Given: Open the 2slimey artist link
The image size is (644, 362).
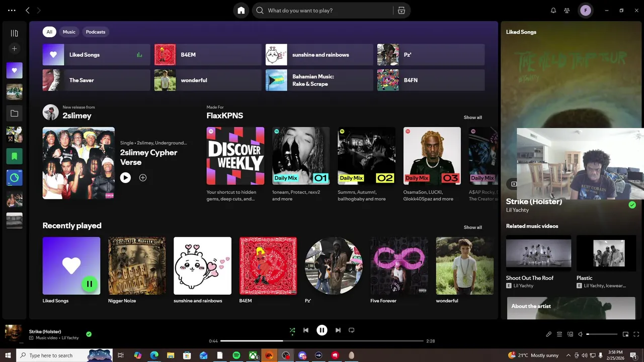Looking at the screenshot, I should click(x=77, y=116).
